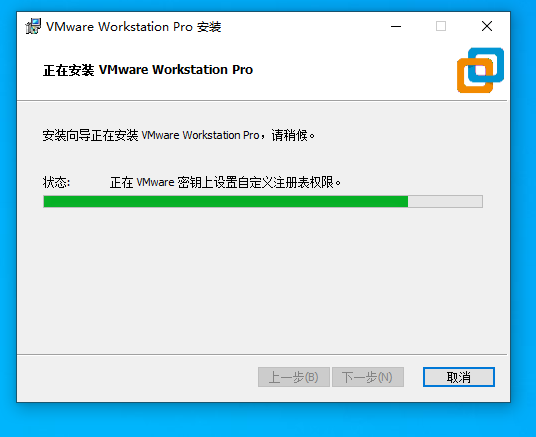
Task: Cancel the installation with 取消 button
Action: pyautogui.click(x=459, y=377)
